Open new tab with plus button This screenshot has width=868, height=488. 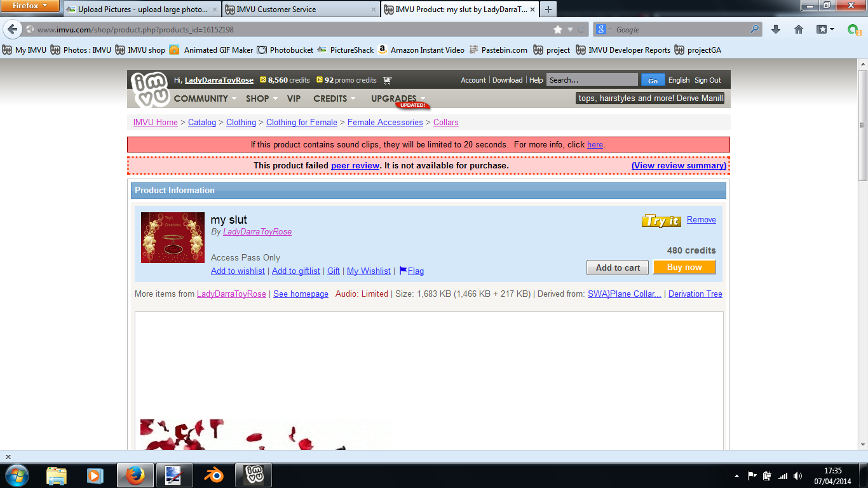pos(548,10)
